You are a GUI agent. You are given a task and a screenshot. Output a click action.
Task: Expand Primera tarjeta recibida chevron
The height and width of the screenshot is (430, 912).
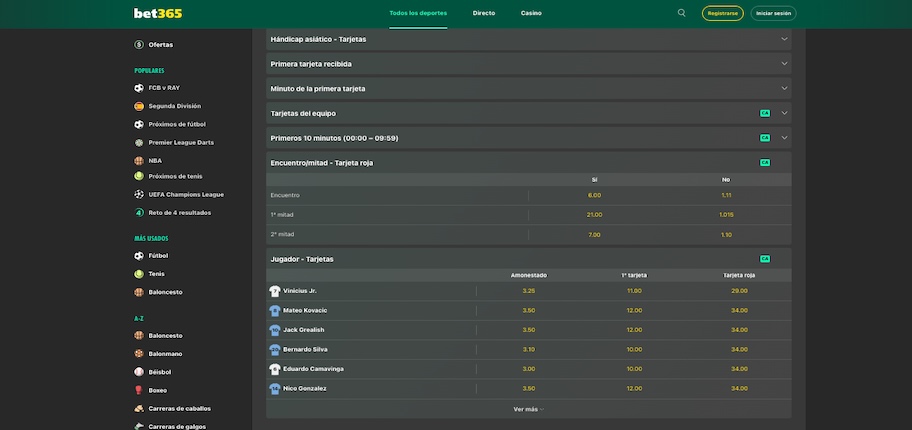click(784, 64)
